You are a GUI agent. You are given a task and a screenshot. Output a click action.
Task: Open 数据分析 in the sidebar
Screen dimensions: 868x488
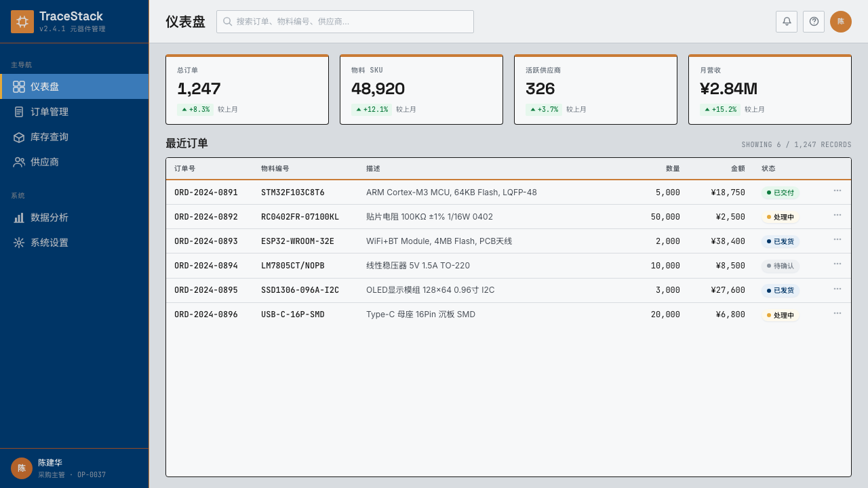[x=75, y=218]
